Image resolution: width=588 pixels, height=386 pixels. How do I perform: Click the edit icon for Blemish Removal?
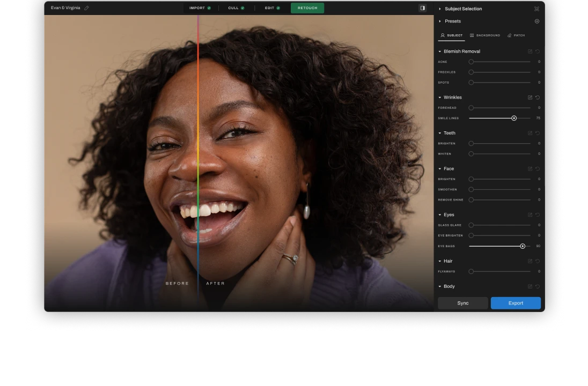(x=530, y=51)
